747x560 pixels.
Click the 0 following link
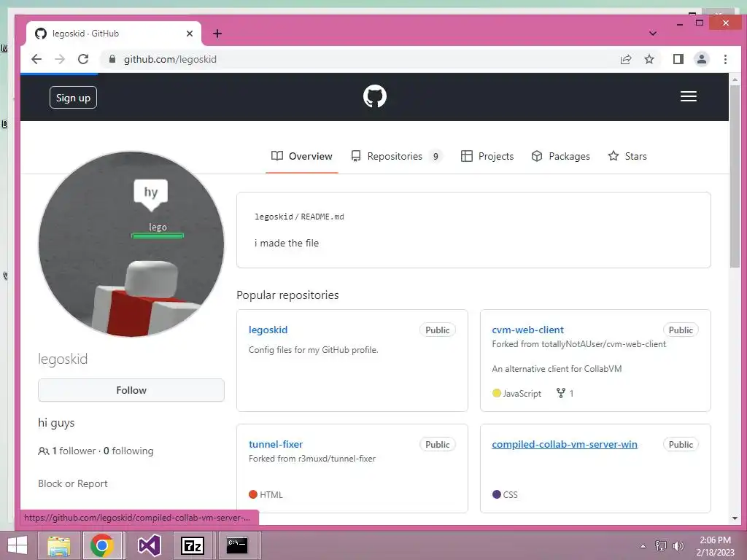coord(128,451)
